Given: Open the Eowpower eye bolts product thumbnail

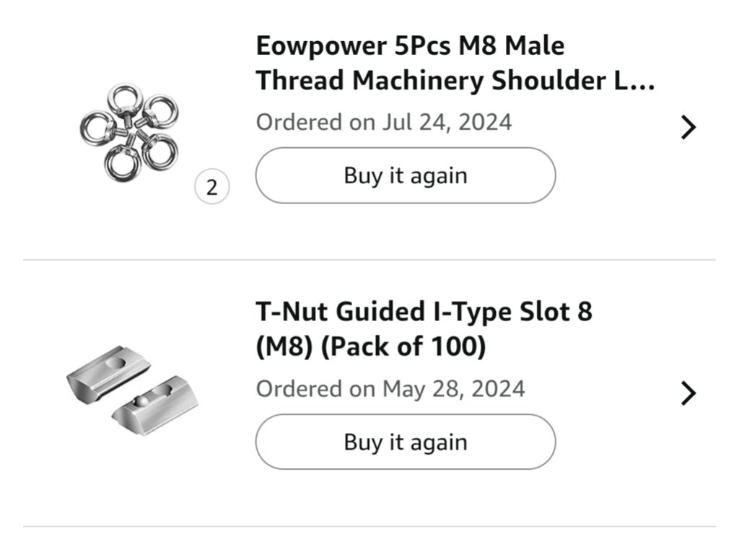Looking at the screenshot, I should [x=129, y=133].
